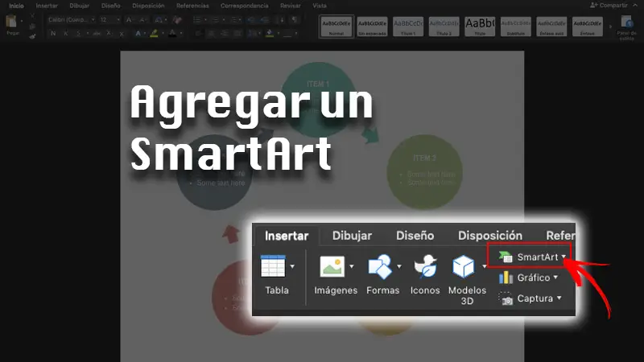The width and height of the screenshot is (644, 362).
Task: Open the Correspondencia tab
Action: point(245,6)
